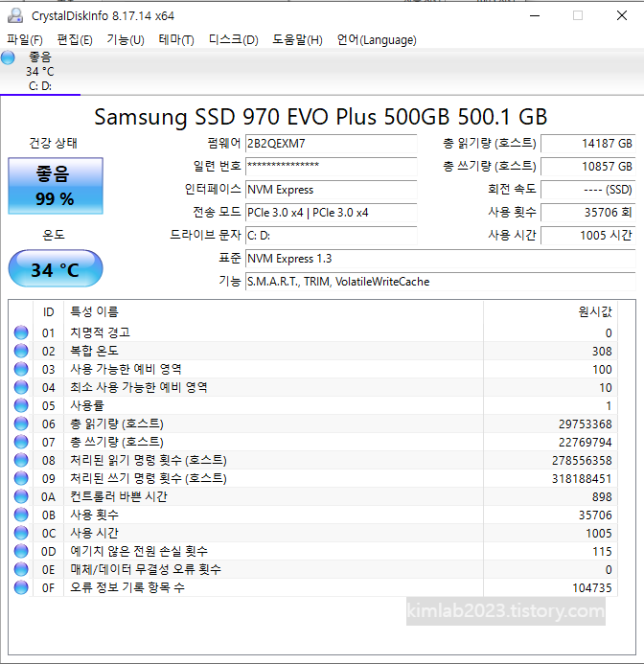Select the 사용률 attribute name
This screenshot has width=644, height=664.
[87, 405]
